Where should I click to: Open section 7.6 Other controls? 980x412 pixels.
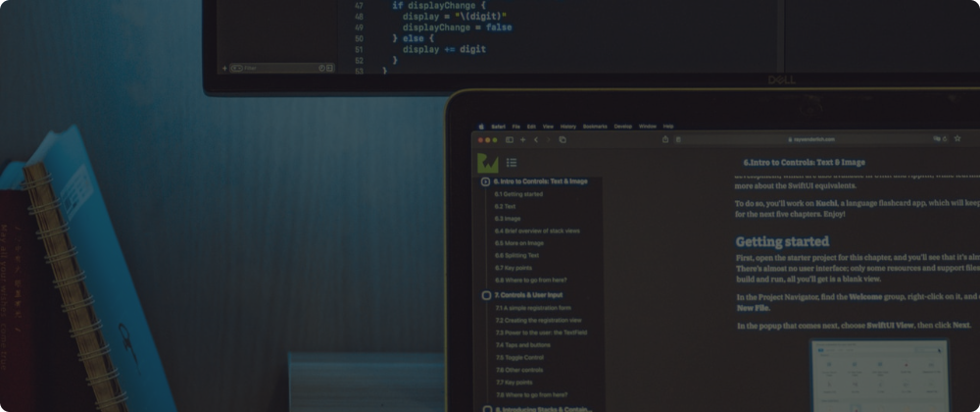pyautogui.click(x=520, y=370)
